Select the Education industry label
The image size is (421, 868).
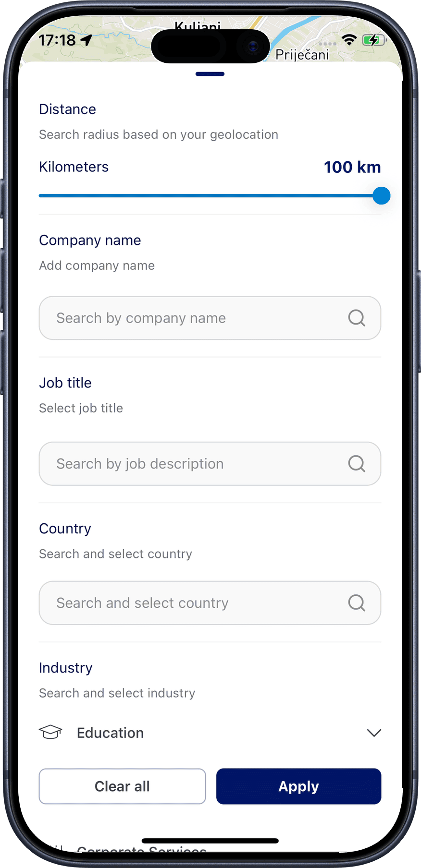pyautogui.click(x=110, y=733)
